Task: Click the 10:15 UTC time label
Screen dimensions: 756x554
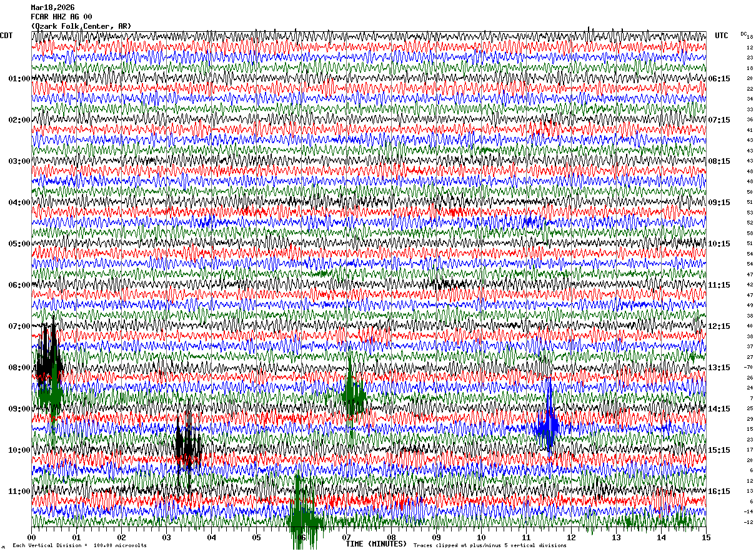Action: pyautogui.click(x=719, y=244)
